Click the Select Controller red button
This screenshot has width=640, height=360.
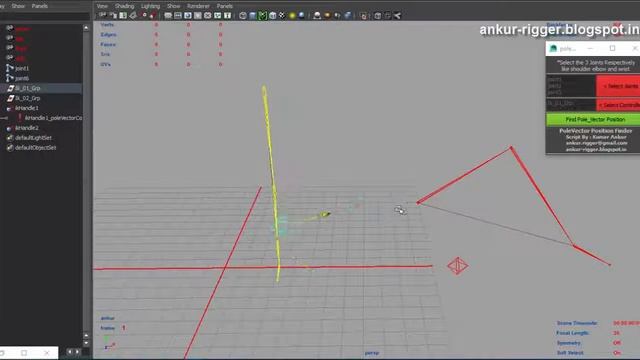618,105
